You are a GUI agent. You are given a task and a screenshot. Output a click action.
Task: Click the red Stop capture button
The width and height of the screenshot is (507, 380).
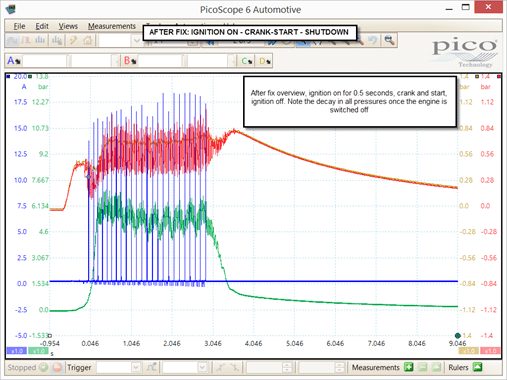tap(57, 367)
